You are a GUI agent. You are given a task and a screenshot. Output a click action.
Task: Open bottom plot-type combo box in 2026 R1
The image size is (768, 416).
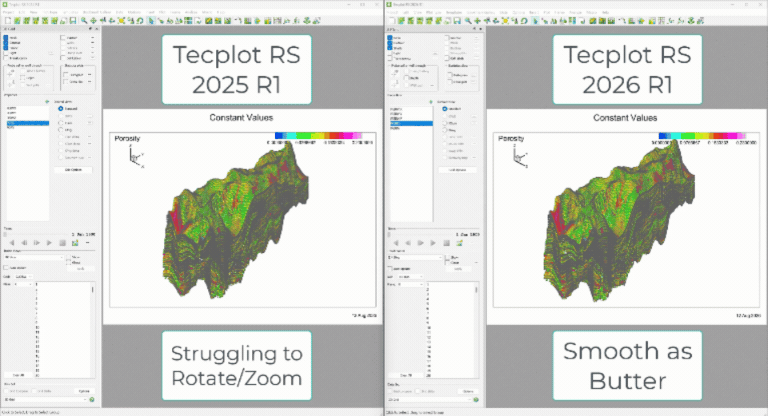tap(430, 399)
